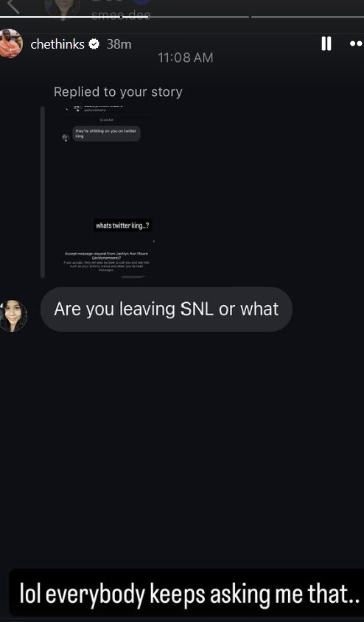Click the 'whats twitter king..?' text sticker
This screenshot has width=364, height=622.
(123, 226)
